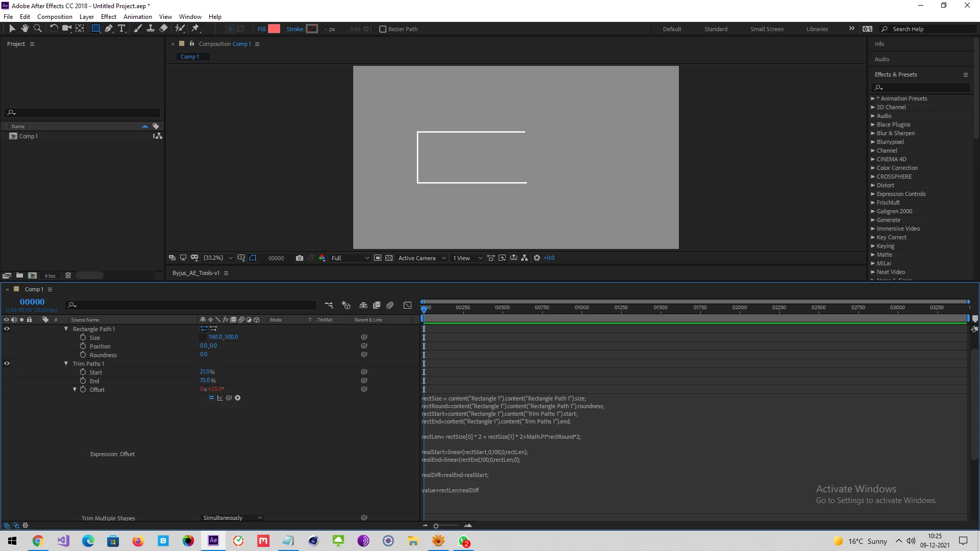This screenshot has height=551, width=980.
Task: Open the Trim Multiple Shapes dropdown
Action: click(232, 518)
